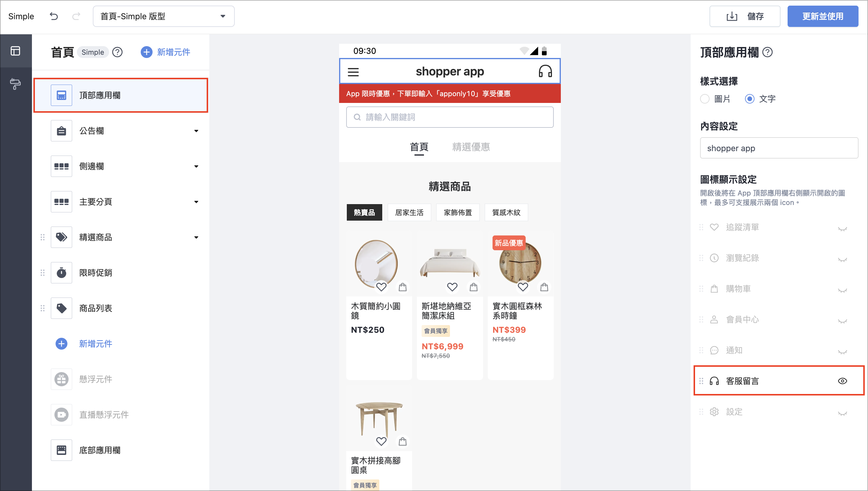This screenshot has height=491, width=868.
Task: Click the 精選商品 tags icon
Action: (x=61, y=237)
